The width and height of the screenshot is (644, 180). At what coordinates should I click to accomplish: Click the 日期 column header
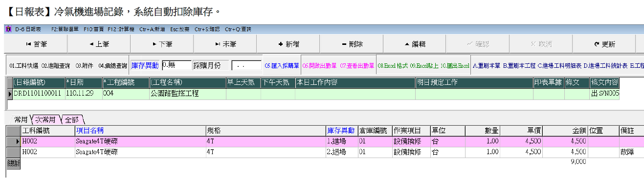click(x=83, y=82)
